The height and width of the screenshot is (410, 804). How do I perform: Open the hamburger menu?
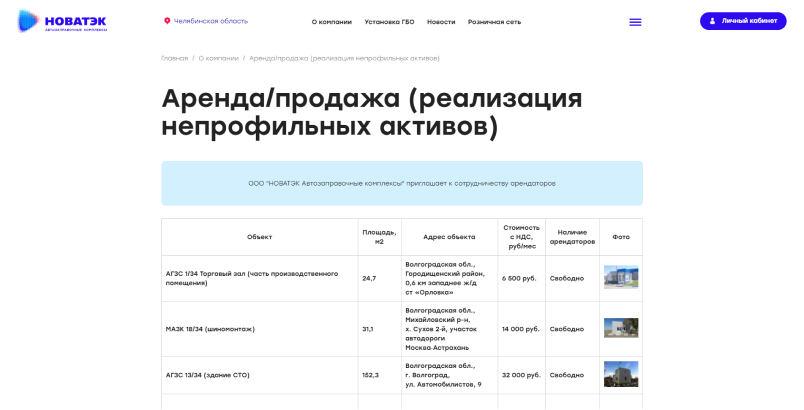coord(635,21)
